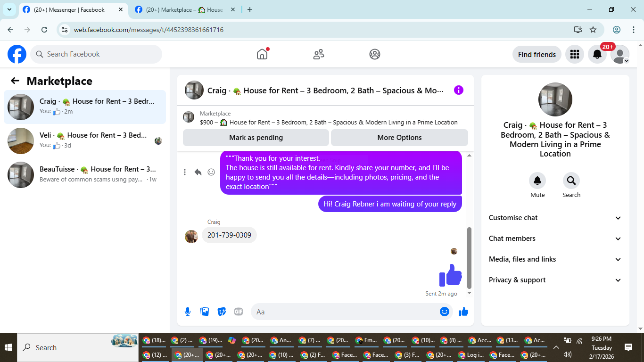Open emoji picker in message box
This screenshot has width=644, height=362.
coord(445,312)
